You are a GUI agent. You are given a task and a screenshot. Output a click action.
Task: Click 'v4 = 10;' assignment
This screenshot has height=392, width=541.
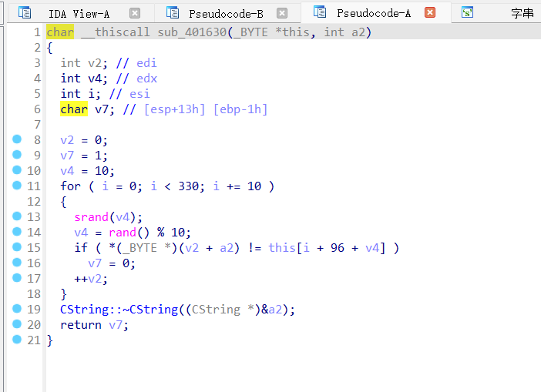pos(87,171)
